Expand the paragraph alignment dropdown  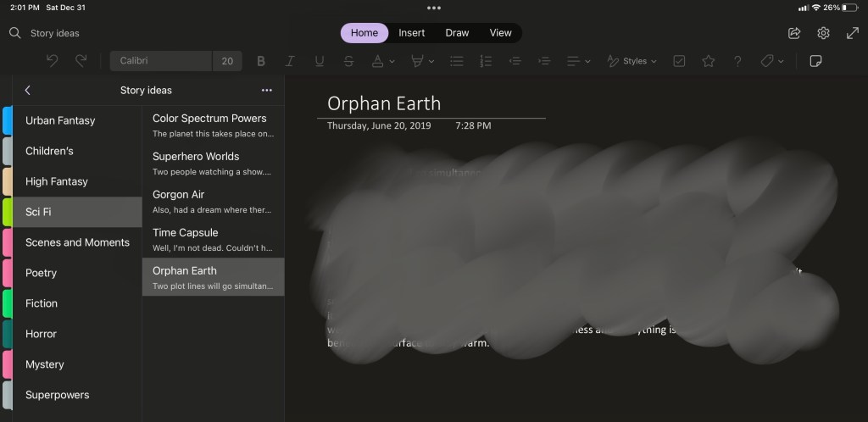(578, 61)
